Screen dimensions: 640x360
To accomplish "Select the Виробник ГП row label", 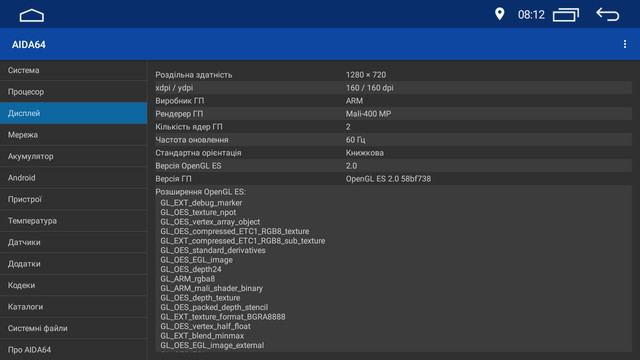I will click(x=180, y=101).
